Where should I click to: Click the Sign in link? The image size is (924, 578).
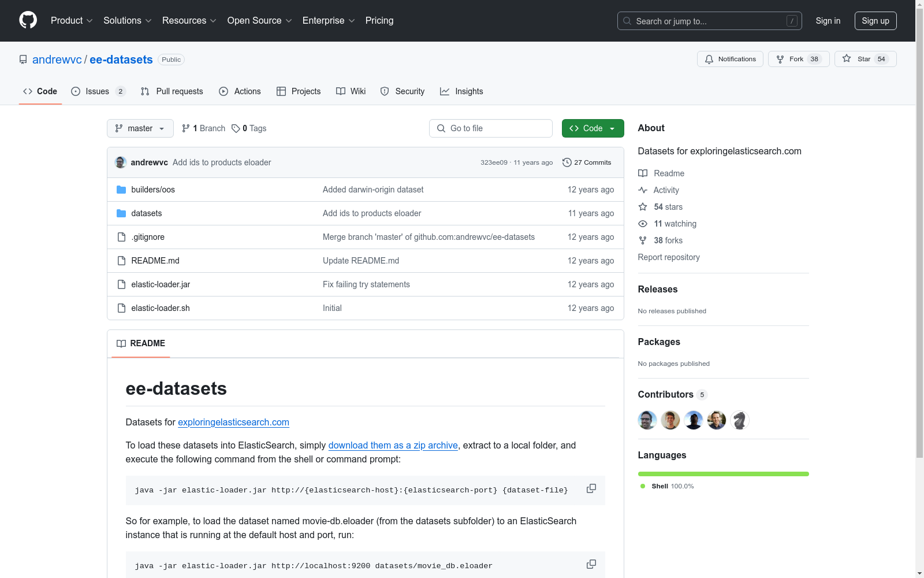828,21
